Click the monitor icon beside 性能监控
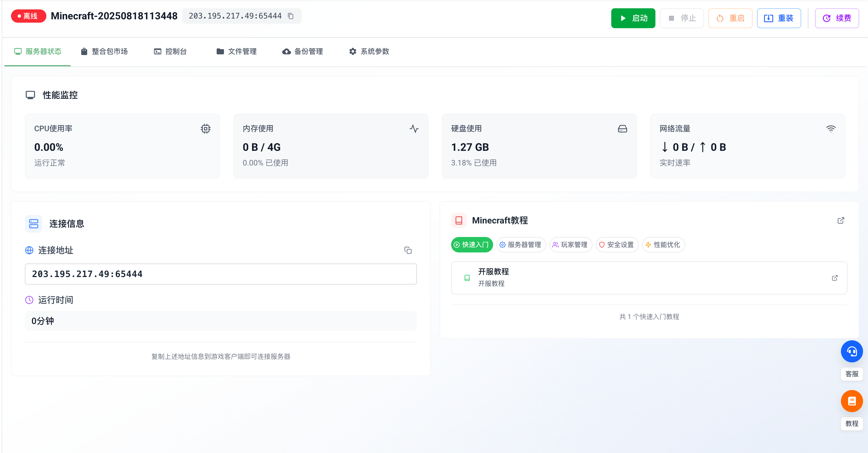The height and width of the screenshot is (453, 868). 30,95
